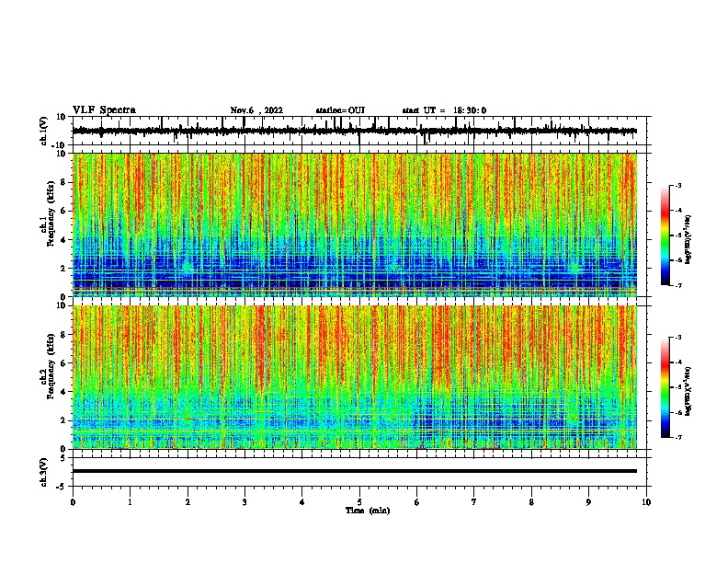Viewport: 728px width, 563px height.
Task: Click the '-3' label on ch.1 color bar
Action: click(677, 185)
